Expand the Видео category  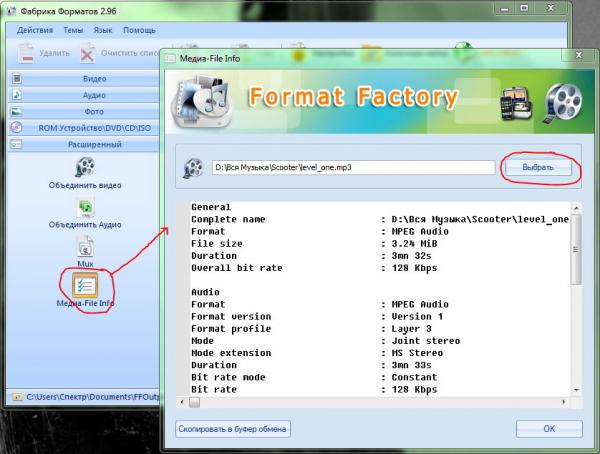click(83, 78)
